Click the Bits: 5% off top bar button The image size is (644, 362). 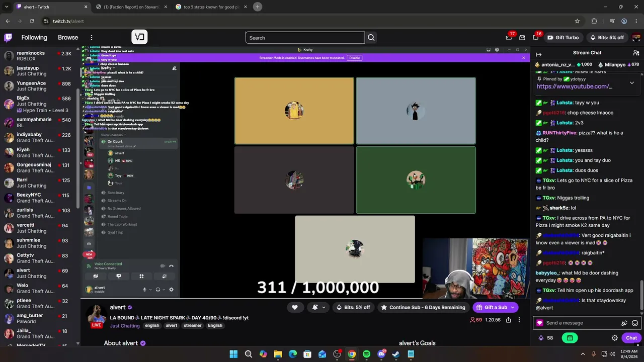click(x=606, y=38)
